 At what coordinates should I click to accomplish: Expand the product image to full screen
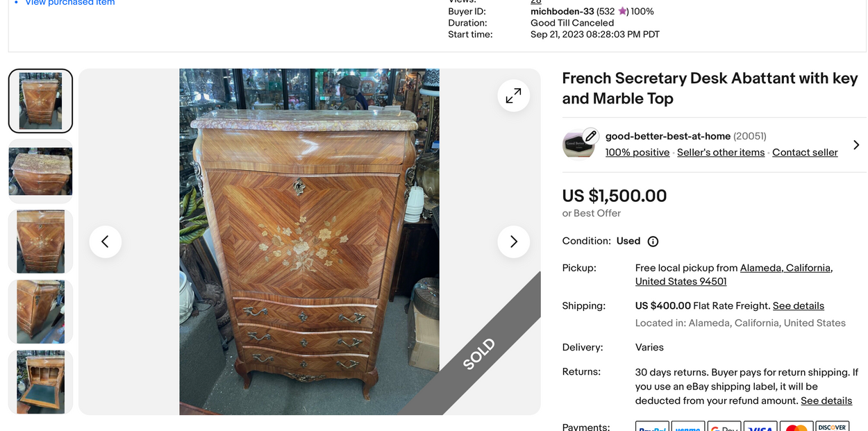pyautogui.click(x=513, y=96)
